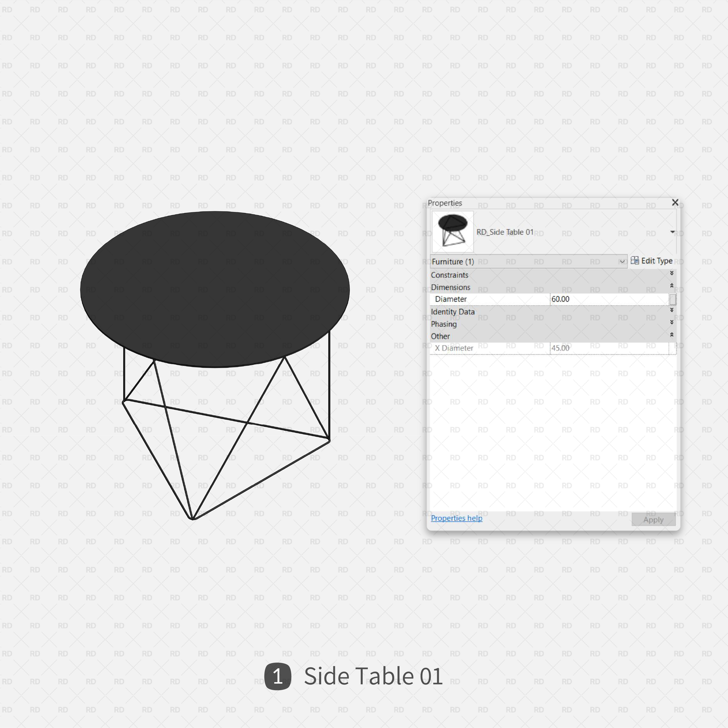Open Properties help link
728x728 pixels.
click(x=457, y=518)
